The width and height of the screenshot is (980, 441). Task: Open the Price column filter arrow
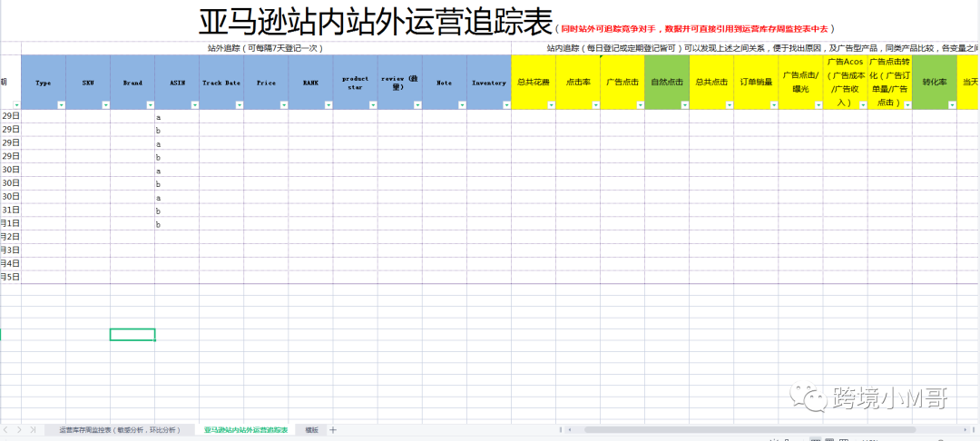point(284,105)
